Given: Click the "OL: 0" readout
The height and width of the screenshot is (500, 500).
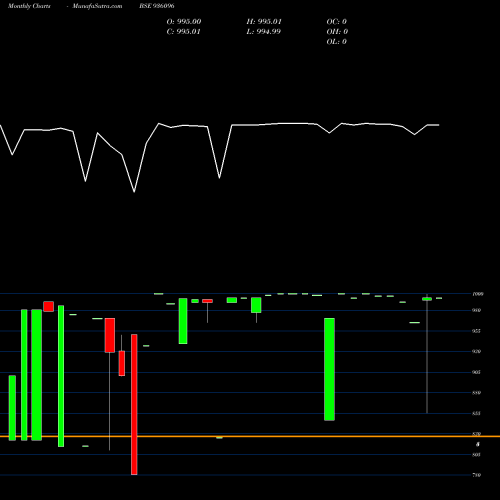Looking at the screenshot, I should pos(337,42).
